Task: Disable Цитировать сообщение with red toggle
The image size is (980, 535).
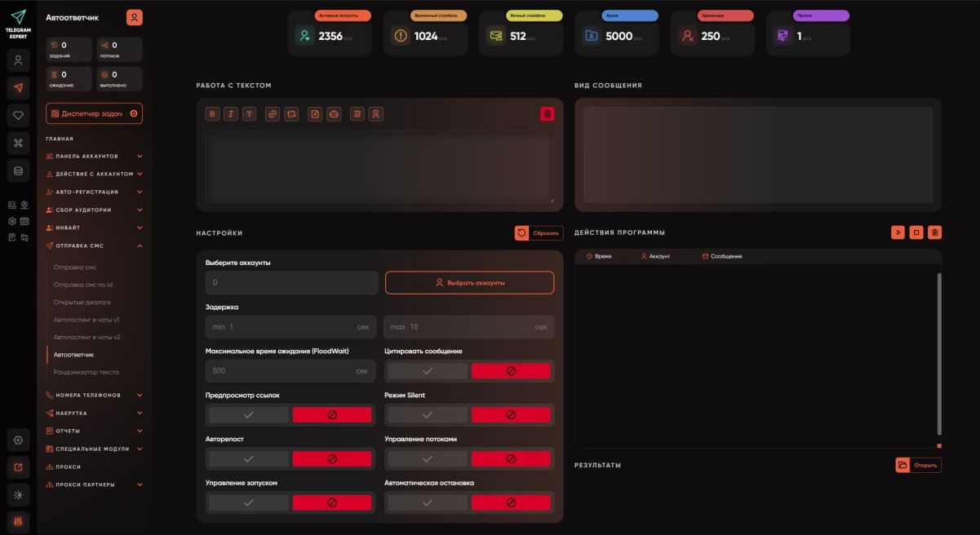Action: pos(511,370)
